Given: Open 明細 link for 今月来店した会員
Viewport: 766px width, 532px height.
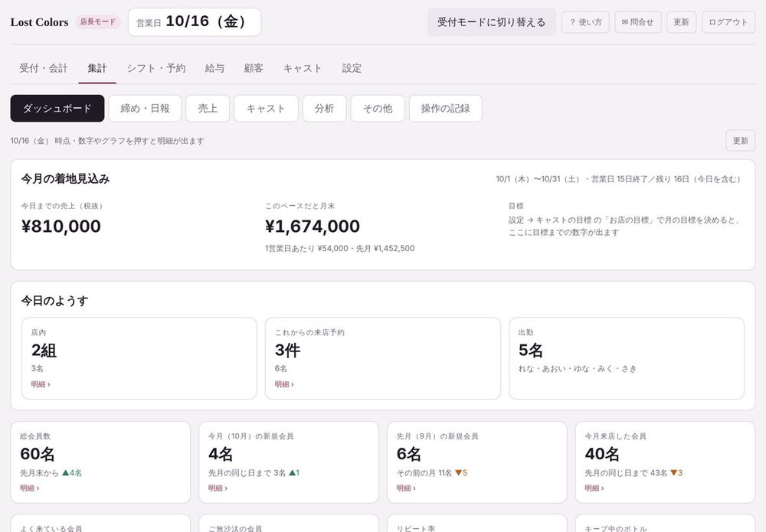Looking at the screenshot, I should pyautogui.click(x=594, y=488).
